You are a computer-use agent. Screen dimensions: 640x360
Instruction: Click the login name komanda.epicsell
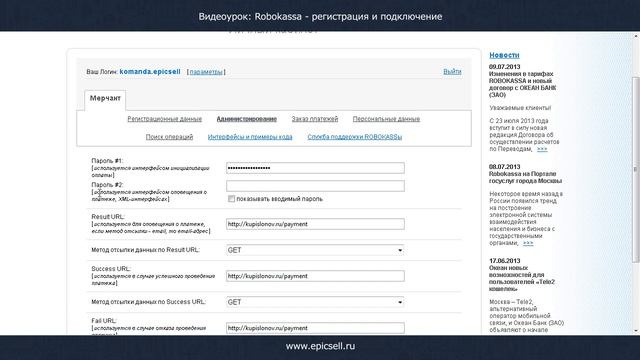point(150,71)
